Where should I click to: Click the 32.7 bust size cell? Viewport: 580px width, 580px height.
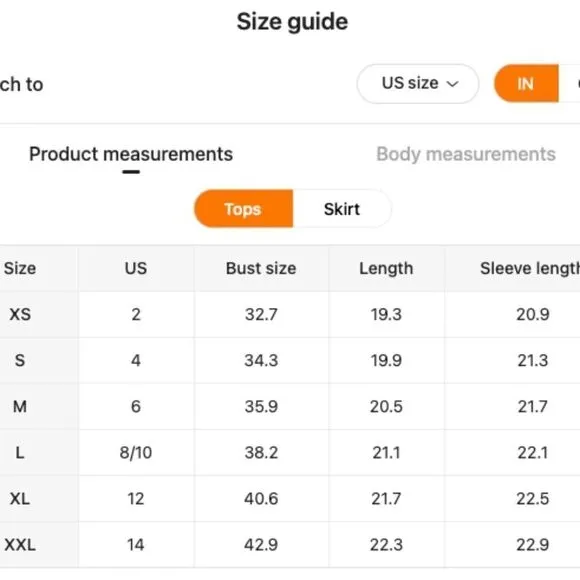click(261, 314)
